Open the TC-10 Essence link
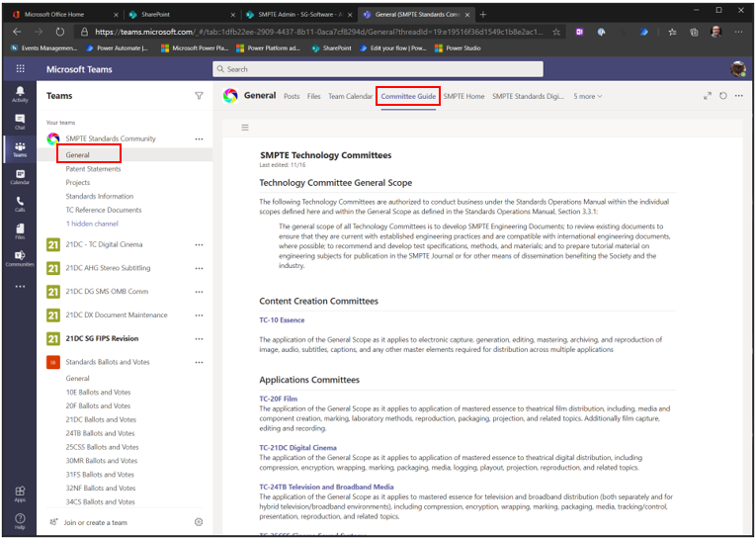 coord(282,319)
